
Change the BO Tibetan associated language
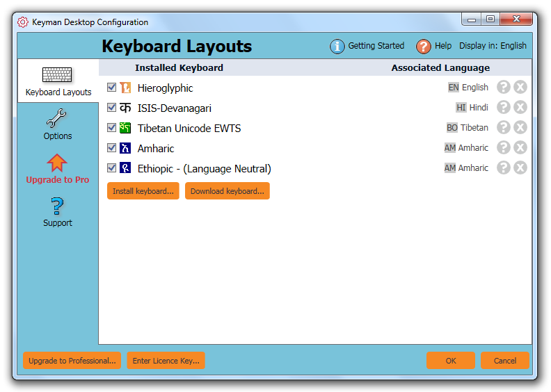(468, 128)
